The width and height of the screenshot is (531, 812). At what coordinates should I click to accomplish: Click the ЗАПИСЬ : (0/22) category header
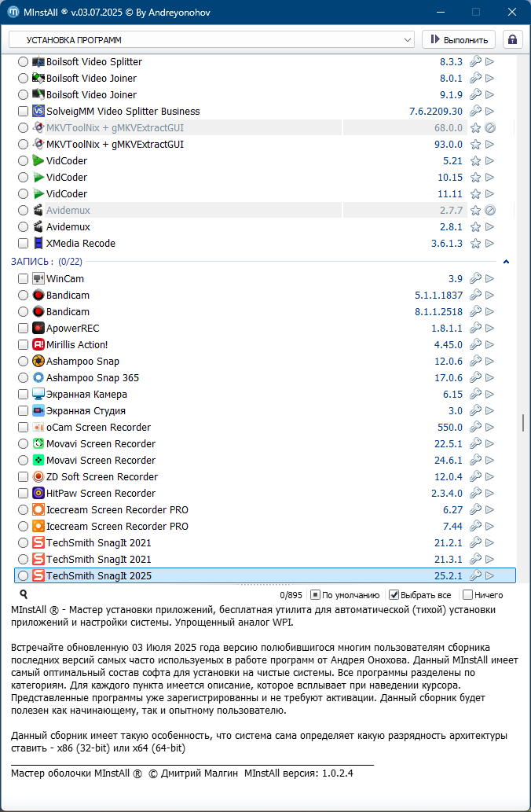pos(46,262)
